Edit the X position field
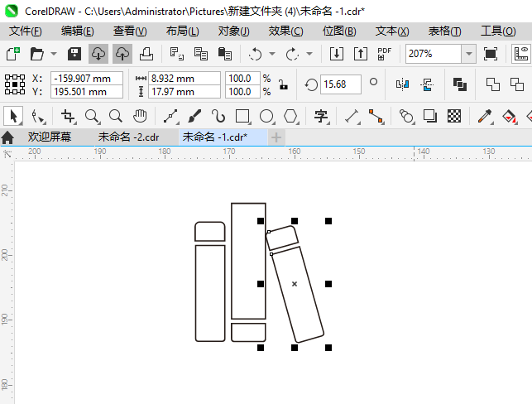The image size is (532, 404). pyautogui.click(x=87, y=79)
